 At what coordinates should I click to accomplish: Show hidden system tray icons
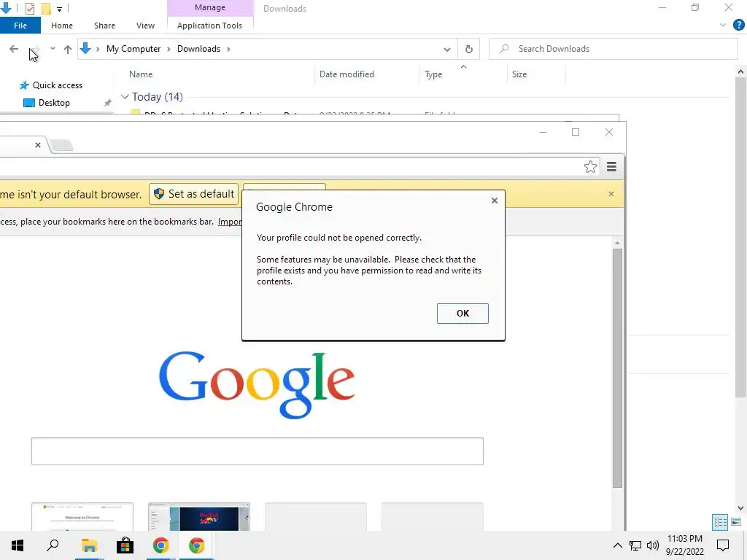pos(617,545)
